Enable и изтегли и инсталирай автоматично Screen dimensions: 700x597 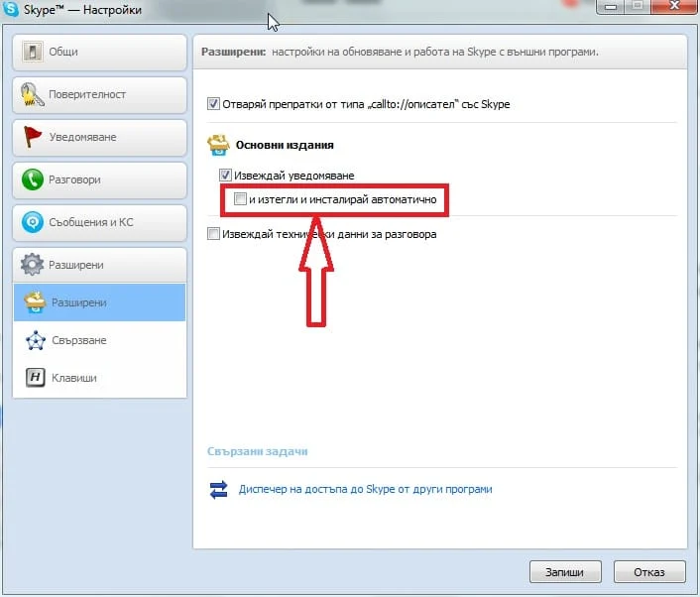pyautogui.click(x=240, y=198)
